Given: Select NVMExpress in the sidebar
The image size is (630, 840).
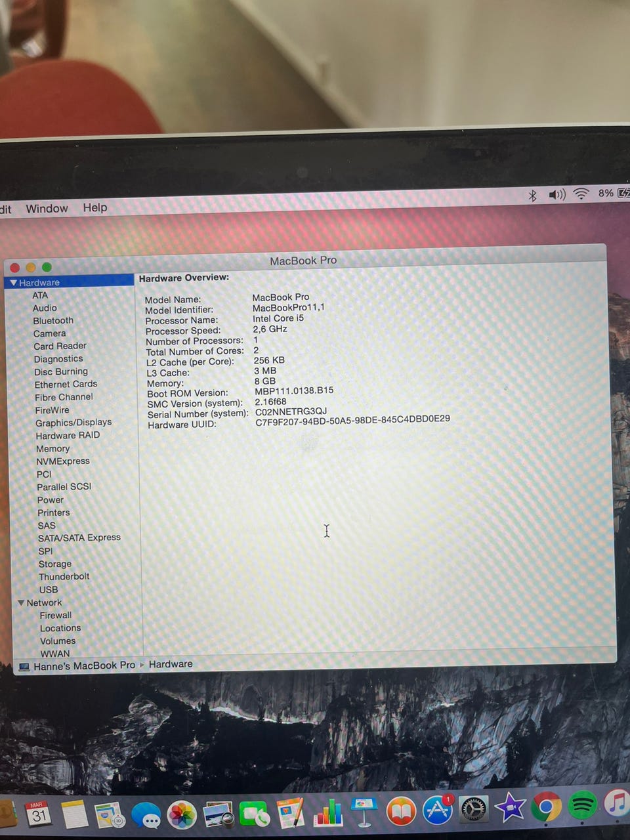Looking at the screenshot, I should coord(63,461).
